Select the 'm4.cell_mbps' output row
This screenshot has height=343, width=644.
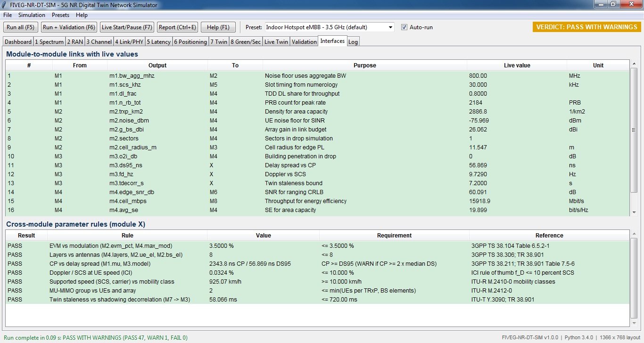[x=318, y=201]
